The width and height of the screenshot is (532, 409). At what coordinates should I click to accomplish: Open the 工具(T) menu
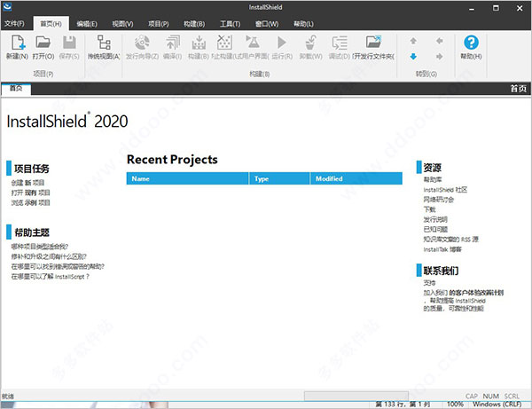tap(230, 24)
